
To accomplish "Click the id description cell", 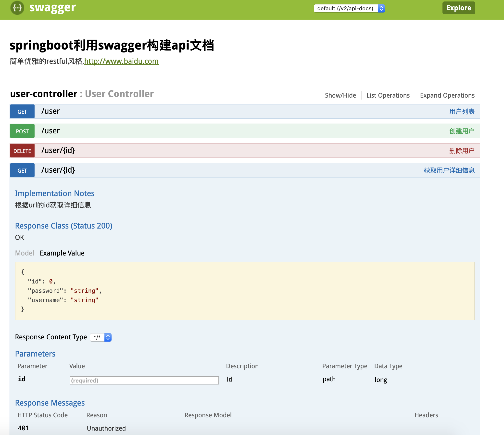I will [229, 379].
